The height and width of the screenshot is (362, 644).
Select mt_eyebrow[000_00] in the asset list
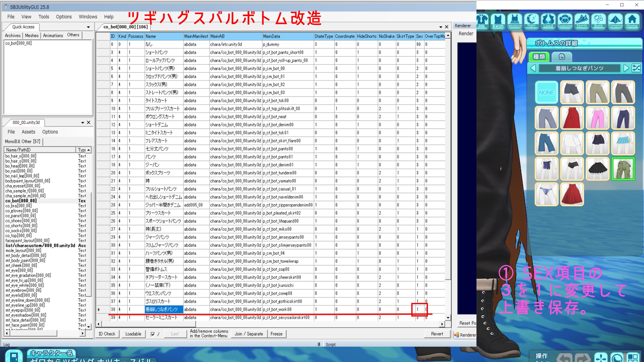[23, 290]
